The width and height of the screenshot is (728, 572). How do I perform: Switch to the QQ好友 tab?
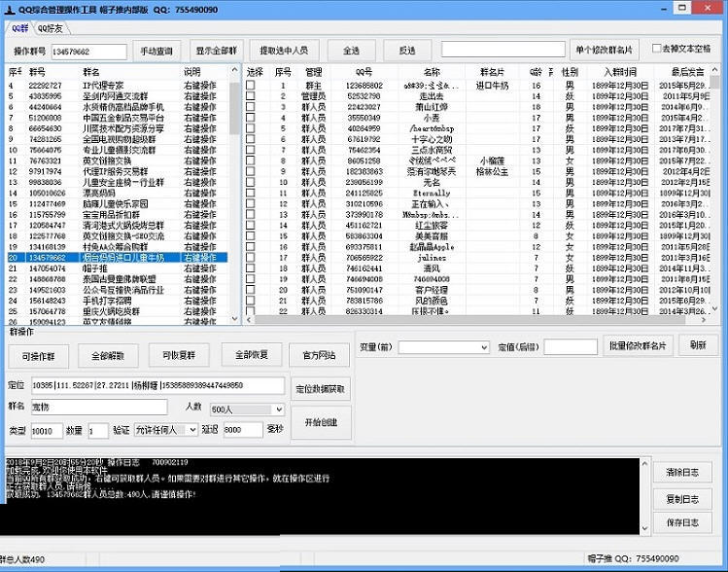coord(51,28)
